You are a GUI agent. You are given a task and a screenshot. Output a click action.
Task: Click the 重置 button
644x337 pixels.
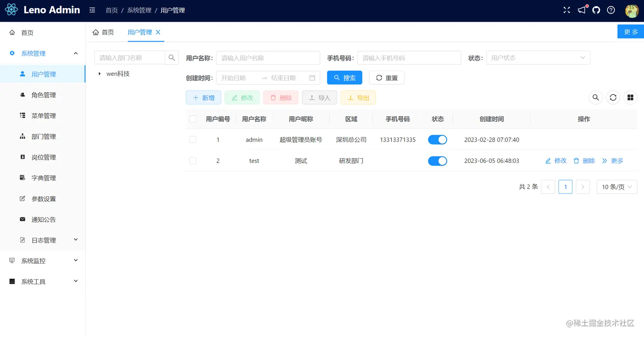point(387,78)
